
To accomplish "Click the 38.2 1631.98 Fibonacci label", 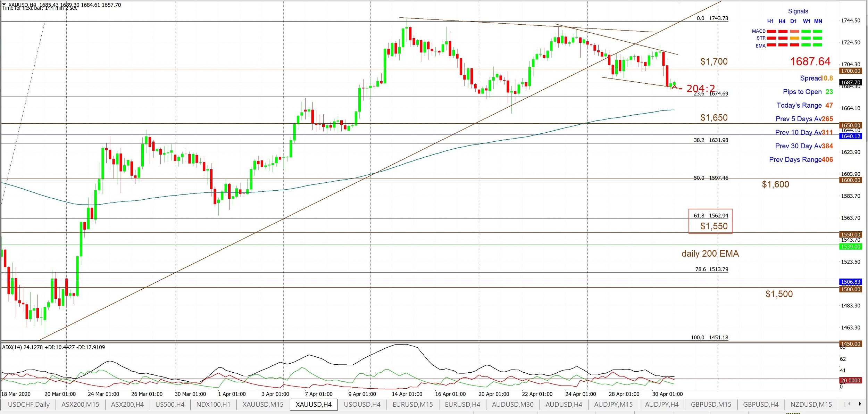I will click(711, 140).
